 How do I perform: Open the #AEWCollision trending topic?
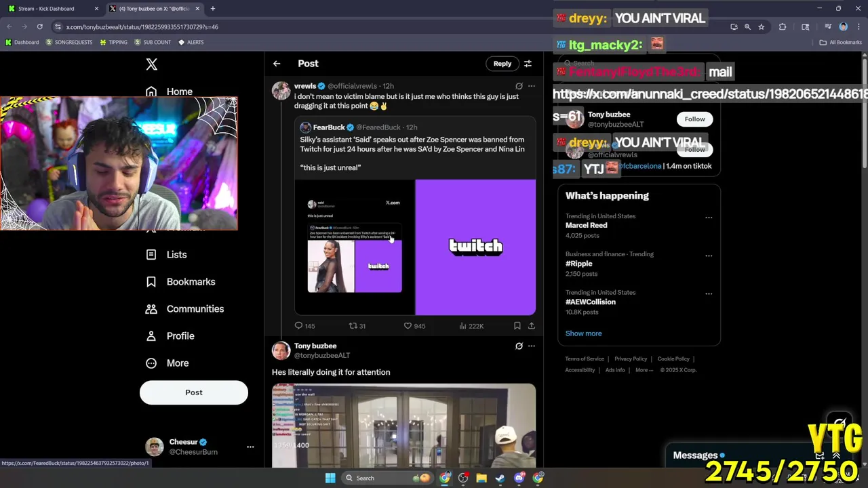(591, 302)
